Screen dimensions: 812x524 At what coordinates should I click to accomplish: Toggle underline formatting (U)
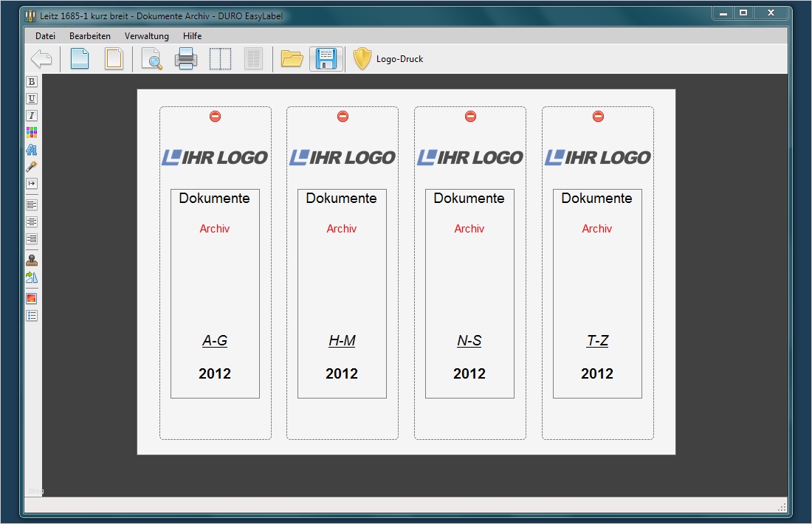(x=32, y=98)
